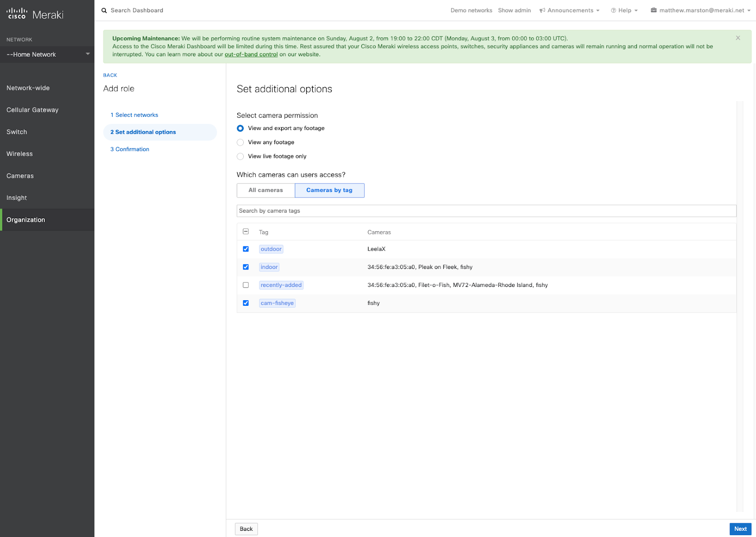The image size is (756, 537).
Task: Click the Cameras column header
Action: (379, 232)
